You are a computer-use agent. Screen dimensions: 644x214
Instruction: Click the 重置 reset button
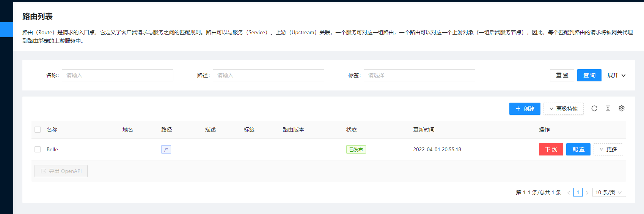[562, 75]
